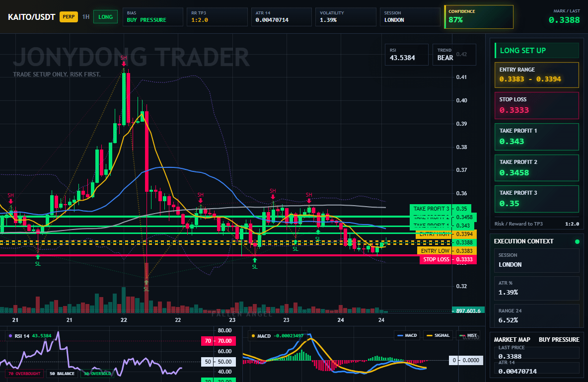Click the red Stop Loss 0.3333 price tag
Viewport: 588px width, 382px height.
coord(448,259)
